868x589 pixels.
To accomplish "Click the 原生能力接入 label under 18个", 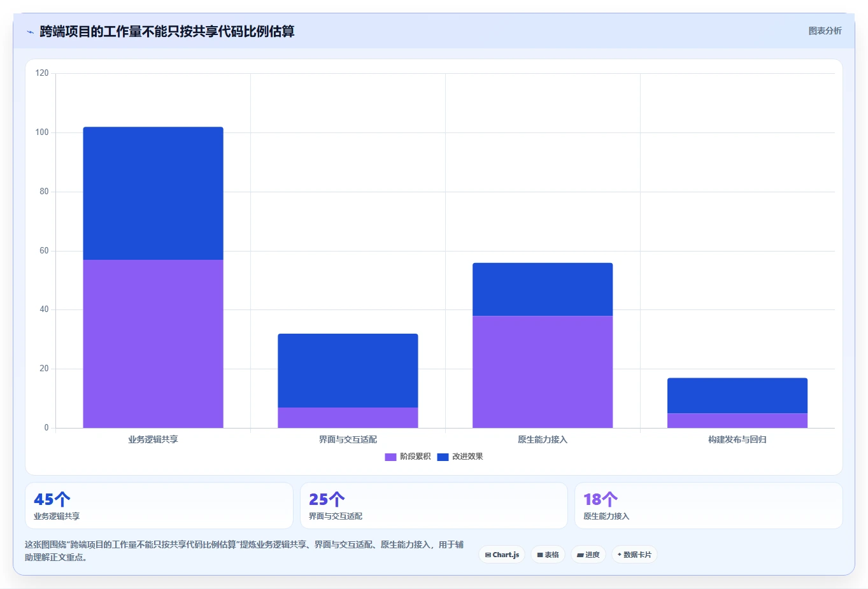I will (606, 516).
